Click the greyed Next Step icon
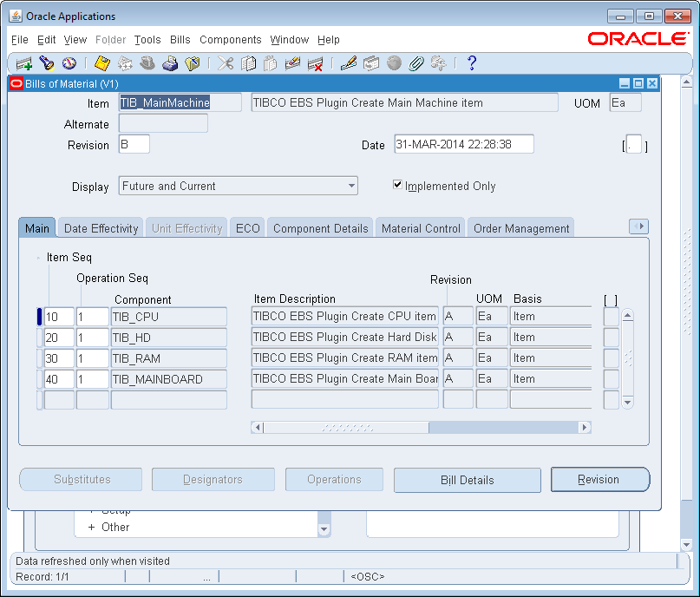 pos(125,63)
